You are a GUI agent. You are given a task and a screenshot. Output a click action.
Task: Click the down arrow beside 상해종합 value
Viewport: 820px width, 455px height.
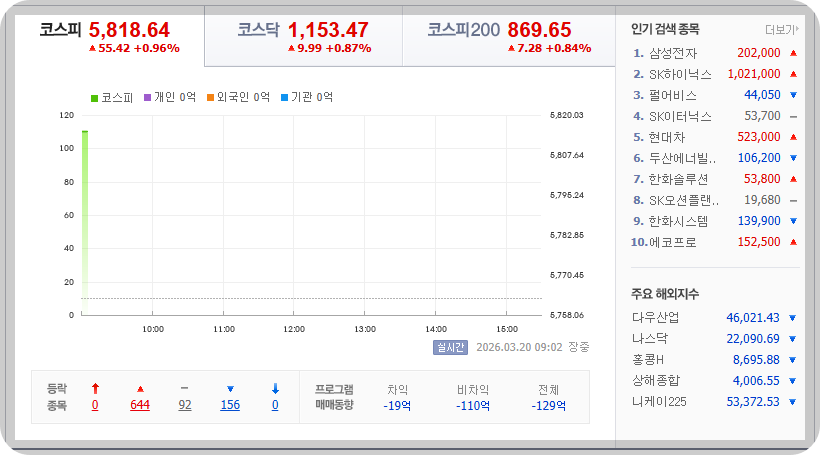point(792,381)
